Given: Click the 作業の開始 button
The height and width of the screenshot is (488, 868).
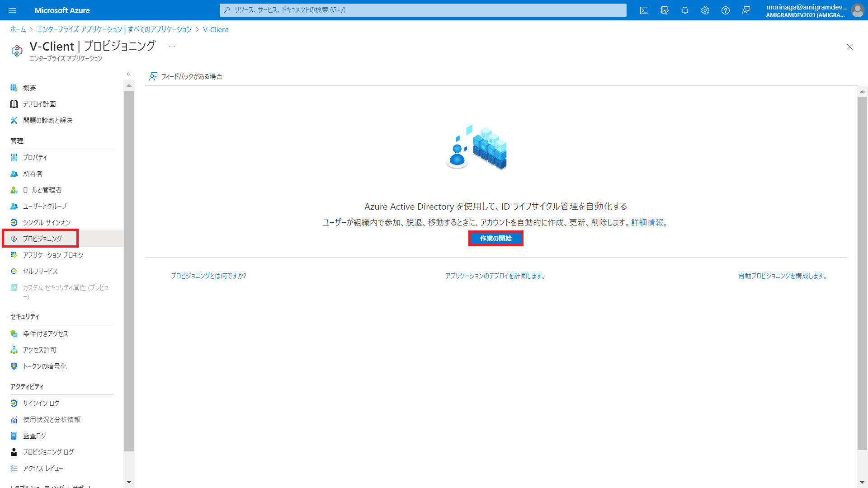Looking at the screenshot, I should pos(495,238).
